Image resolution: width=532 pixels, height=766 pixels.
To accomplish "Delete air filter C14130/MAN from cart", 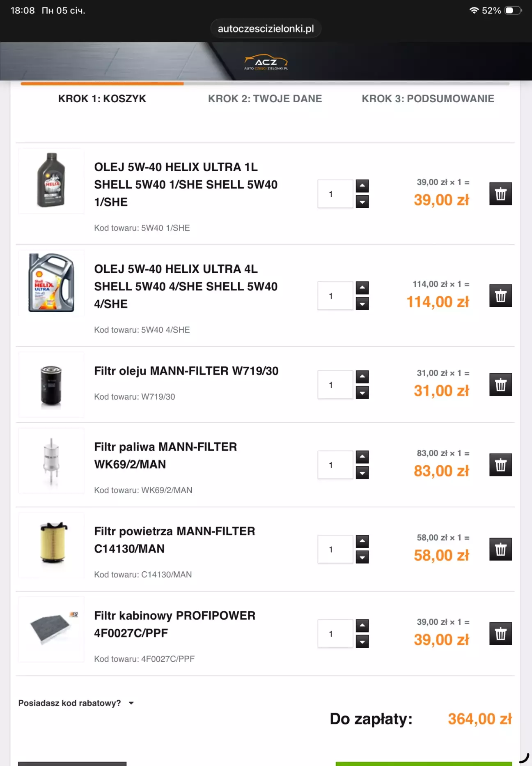I will click(x=500, y=549).
